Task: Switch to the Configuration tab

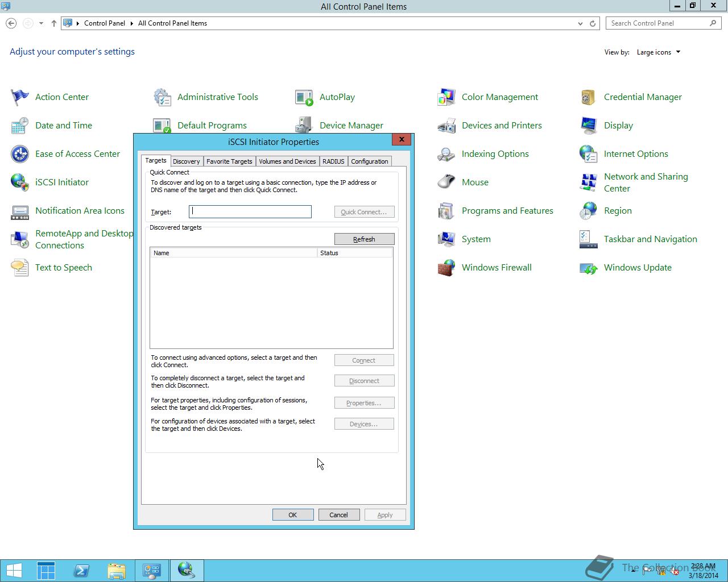Action: click(x=369, y=161)
